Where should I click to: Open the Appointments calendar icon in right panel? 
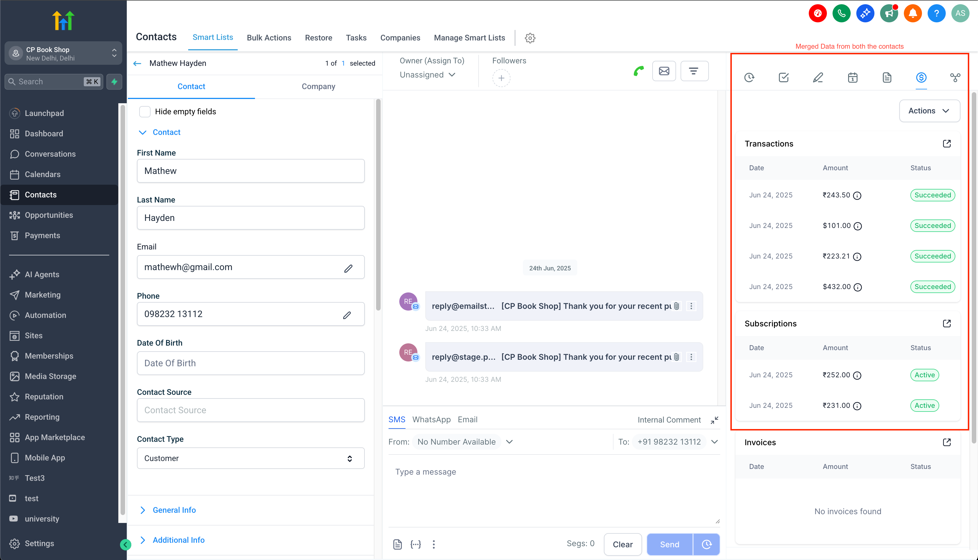(x=852, y=78)
